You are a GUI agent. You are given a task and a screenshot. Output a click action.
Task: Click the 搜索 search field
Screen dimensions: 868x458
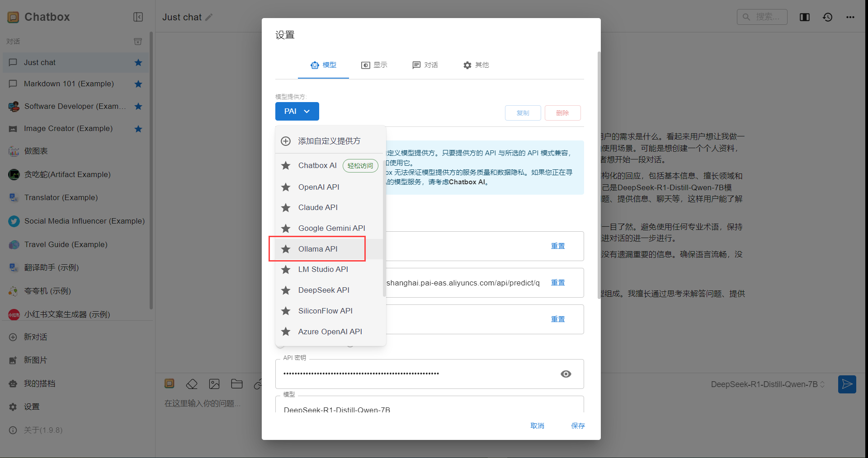point(762,17)
